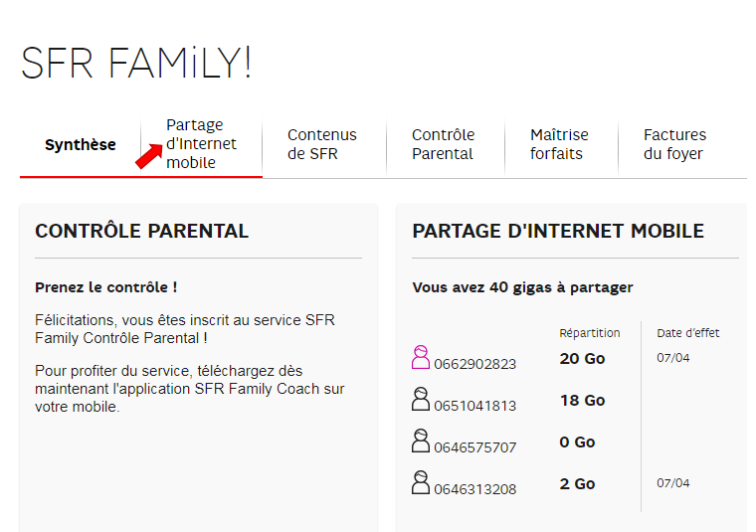Click the 18 Go allocation value
Image resolution: width=756 pixels, height=532 pixels.
point(582,401)
